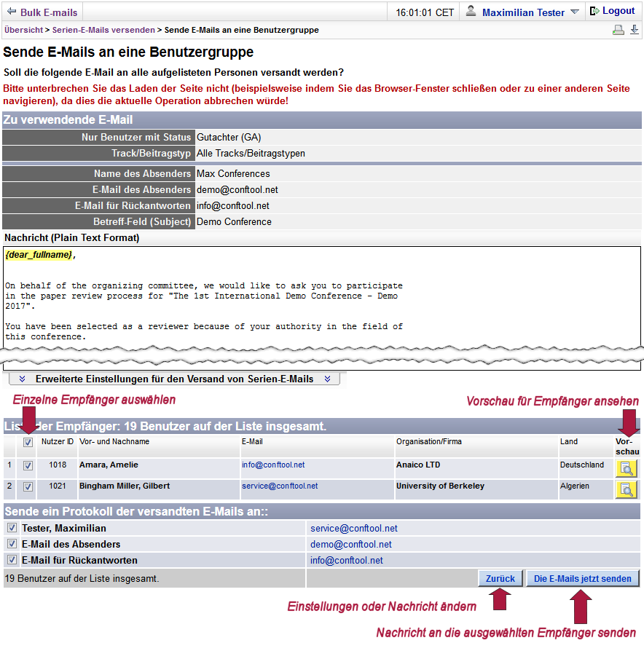
Task: Click the print page icon
Action: [618, 30]
